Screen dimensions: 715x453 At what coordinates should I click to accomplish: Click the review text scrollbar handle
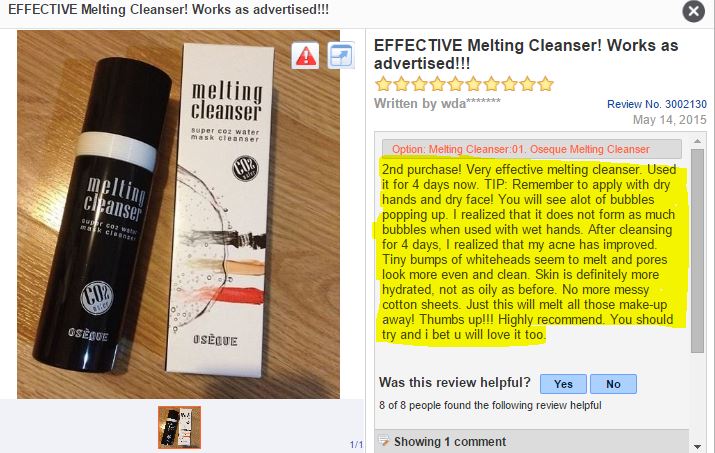[697, 250]
